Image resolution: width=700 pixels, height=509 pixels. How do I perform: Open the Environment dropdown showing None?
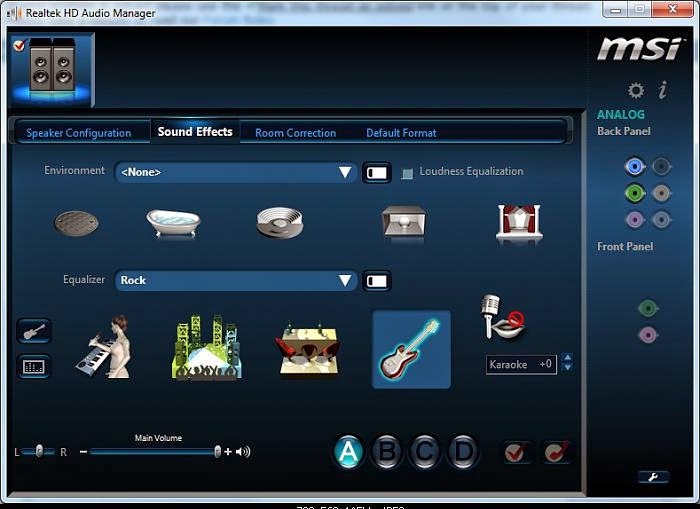tap(236, 172)
